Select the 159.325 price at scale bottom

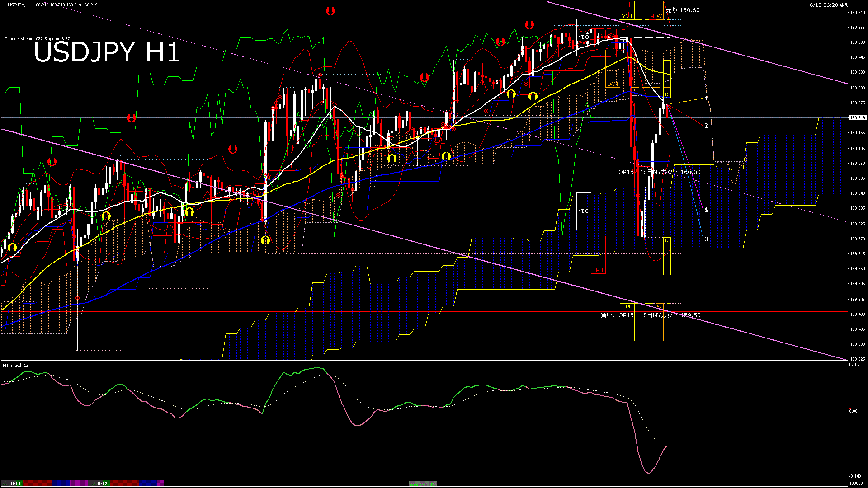click(x=858, y=359)
